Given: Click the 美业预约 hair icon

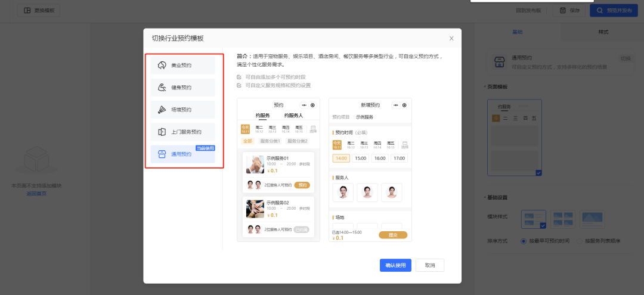Looking at the screenshot, I should 162,65.
